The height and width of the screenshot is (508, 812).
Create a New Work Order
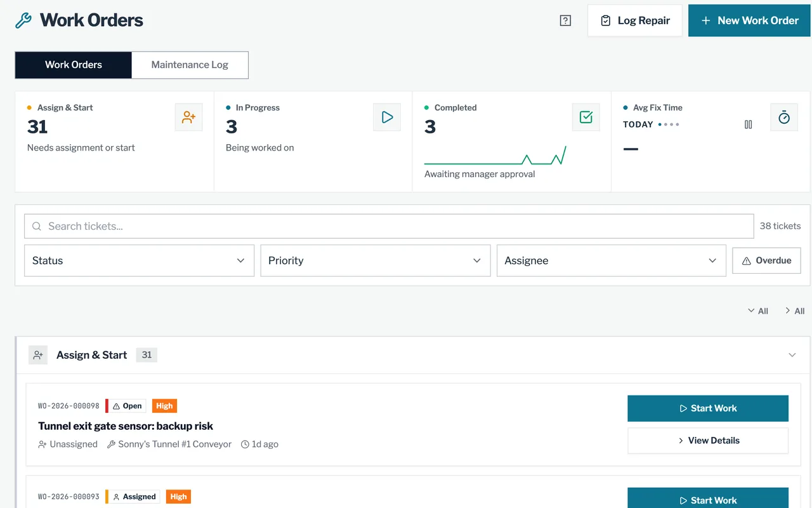point(749,20)
